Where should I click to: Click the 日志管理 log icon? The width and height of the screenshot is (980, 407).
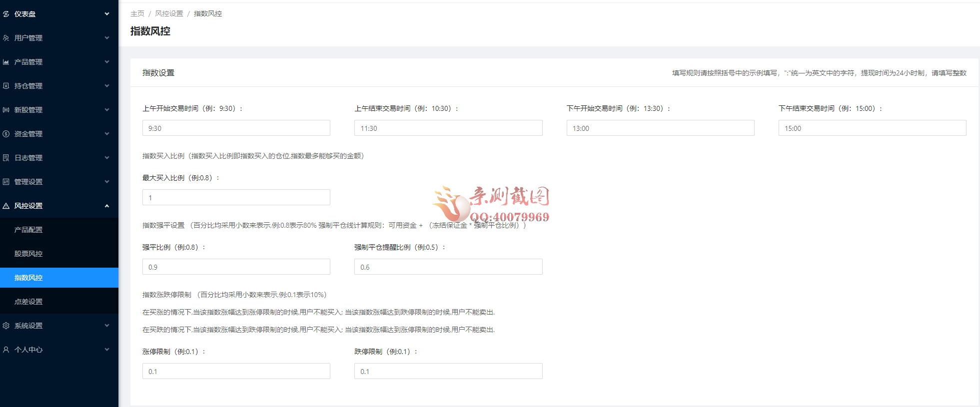[x=6, y=158]
